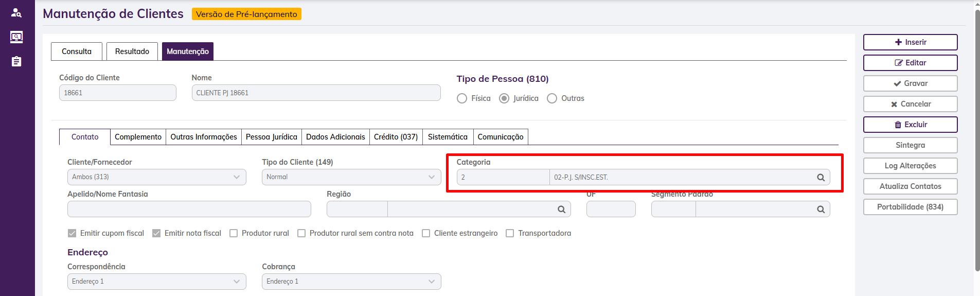Open Log Alterações
980x296 pixels.
[x=910, y=166]
